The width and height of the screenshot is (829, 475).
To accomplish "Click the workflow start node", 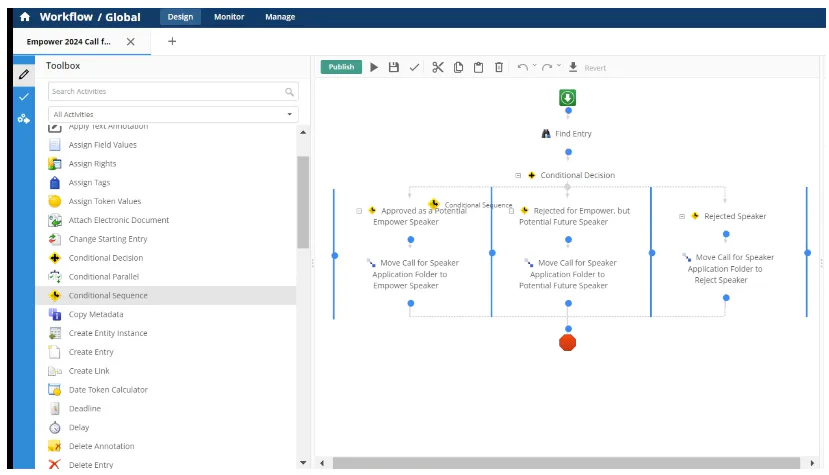I will [x=567, y=98].
